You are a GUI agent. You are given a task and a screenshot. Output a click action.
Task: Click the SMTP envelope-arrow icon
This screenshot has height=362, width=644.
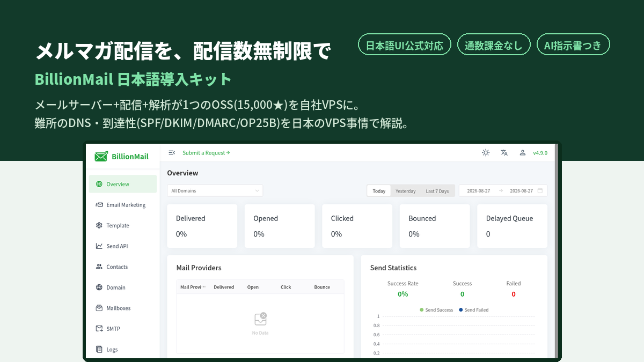click(x=99, y=329)
